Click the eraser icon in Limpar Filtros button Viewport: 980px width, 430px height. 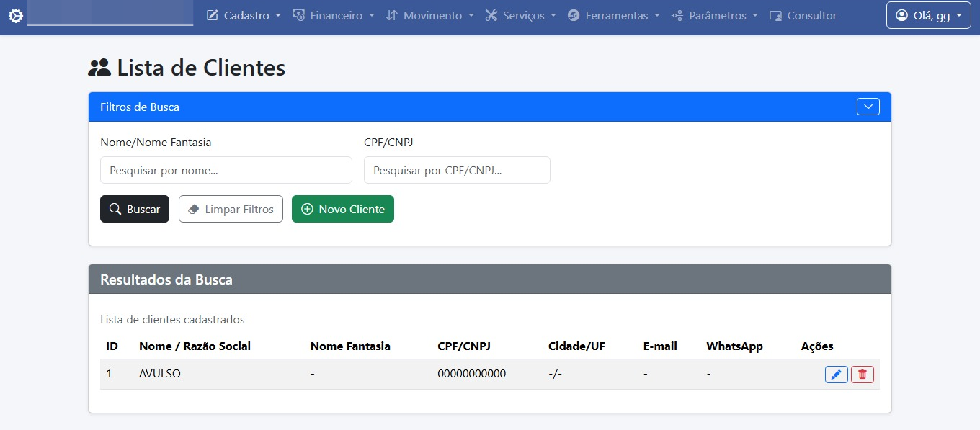(x=192, y=209)
